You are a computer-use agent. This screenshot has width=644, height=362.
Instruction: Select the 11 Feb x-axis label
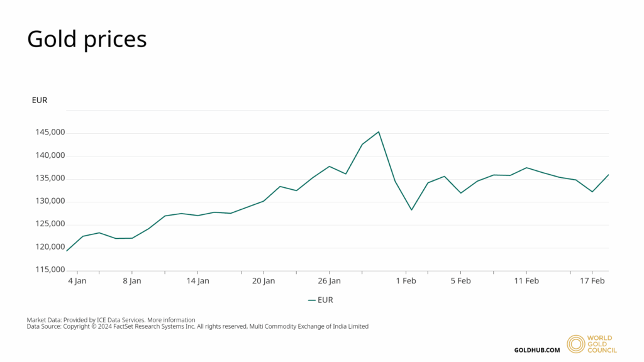[x=526, y=281]
